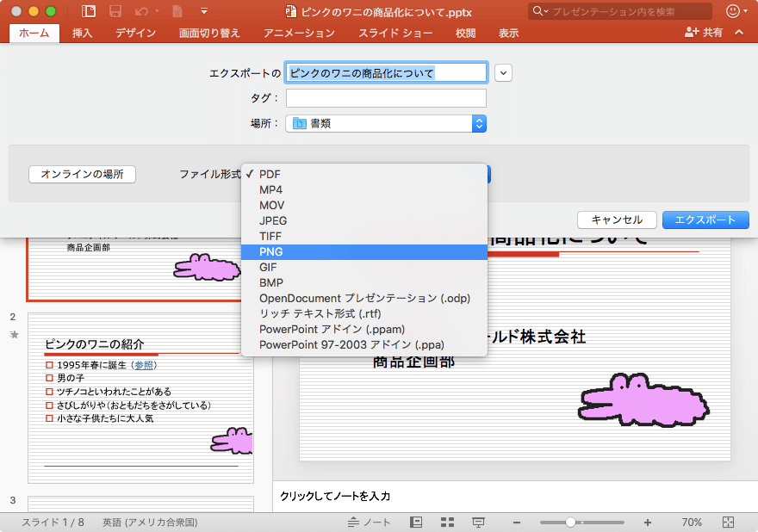Click the animation star icon beside slide 2
The image size is (758, 532).
click(14, 334)
